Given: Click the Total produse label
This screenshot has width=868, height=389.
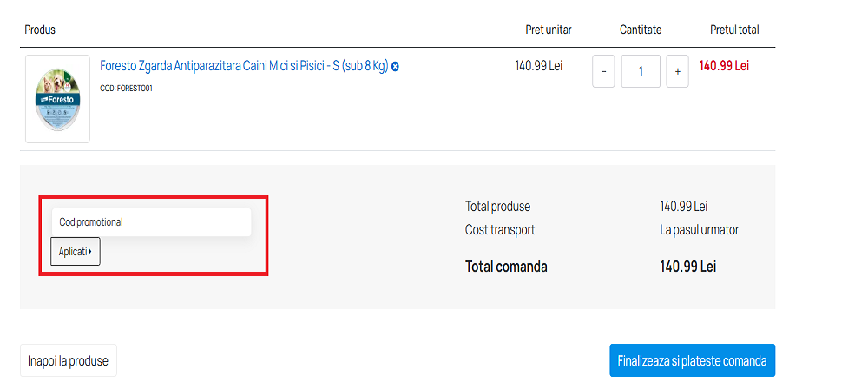Looking at the screenshot, I should pos(497,207).
